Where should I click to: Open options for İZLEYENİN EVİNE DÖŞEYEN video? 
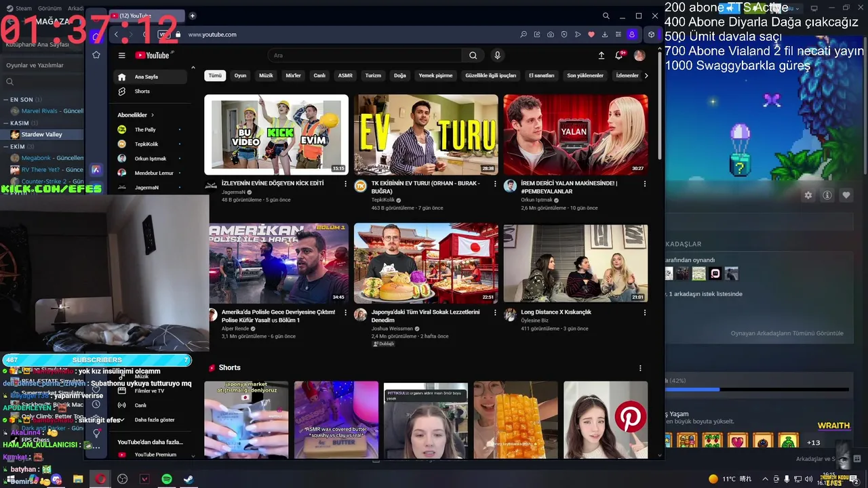pyautogui.click(x=345, y=184)
